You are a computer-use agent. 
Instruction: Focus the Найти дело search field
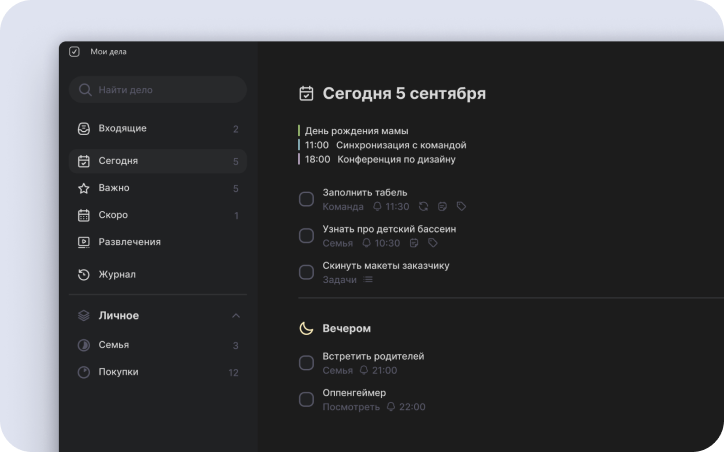[158, 90]
